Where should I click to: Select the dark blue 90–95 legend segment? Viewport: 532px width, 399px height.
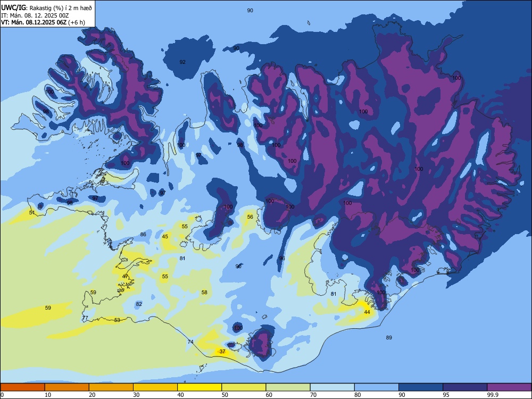(421, 387)
